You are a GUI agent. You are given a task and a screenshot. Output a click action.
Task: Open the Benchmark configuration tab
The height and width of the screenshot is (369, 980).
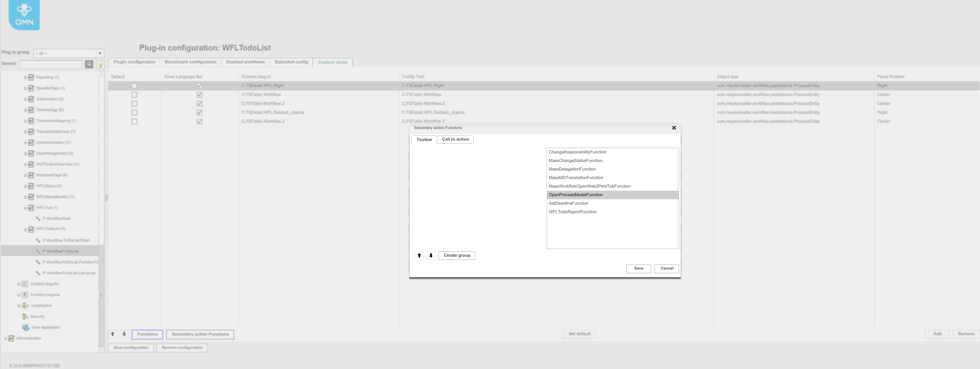190,62
